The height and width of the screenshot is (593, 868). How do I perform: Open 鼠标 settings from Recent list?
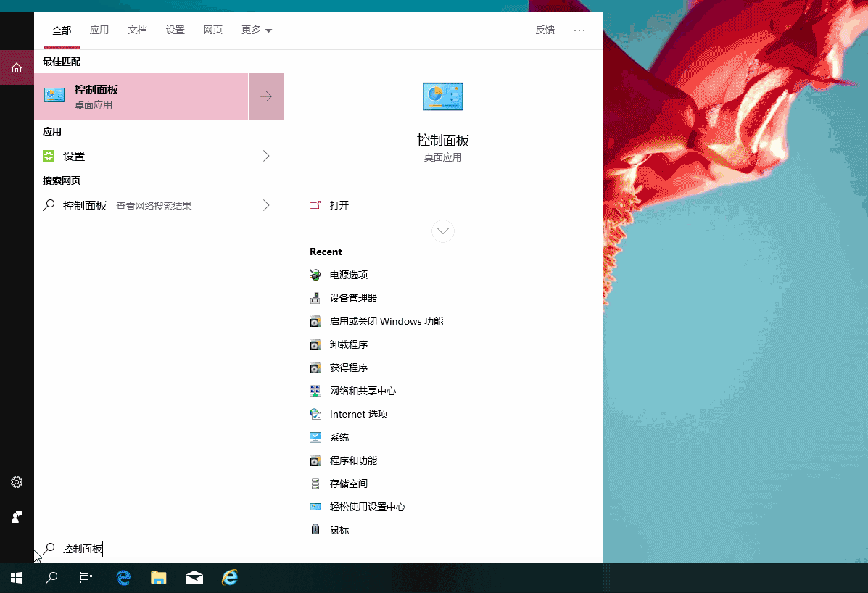[x=339, y=530]
